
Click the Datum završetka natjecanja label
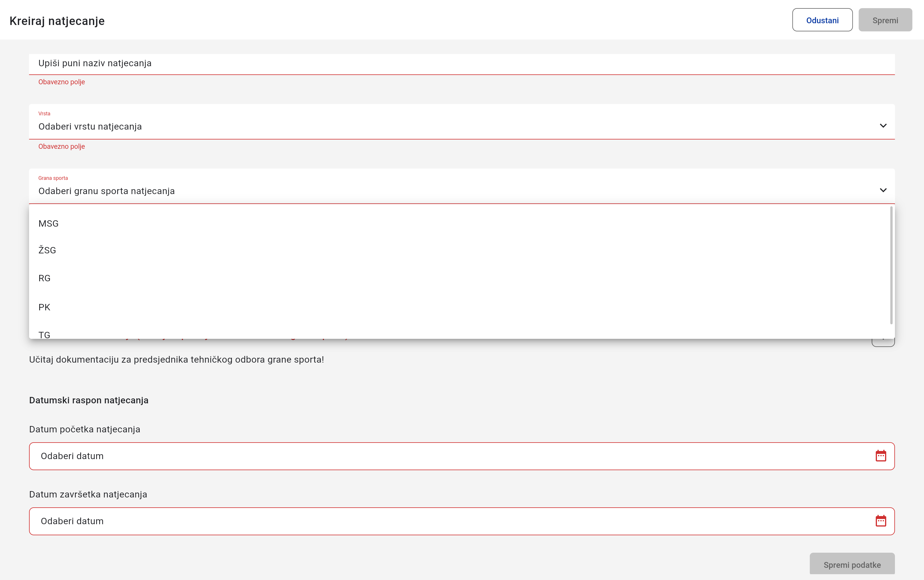coord(88,495)
